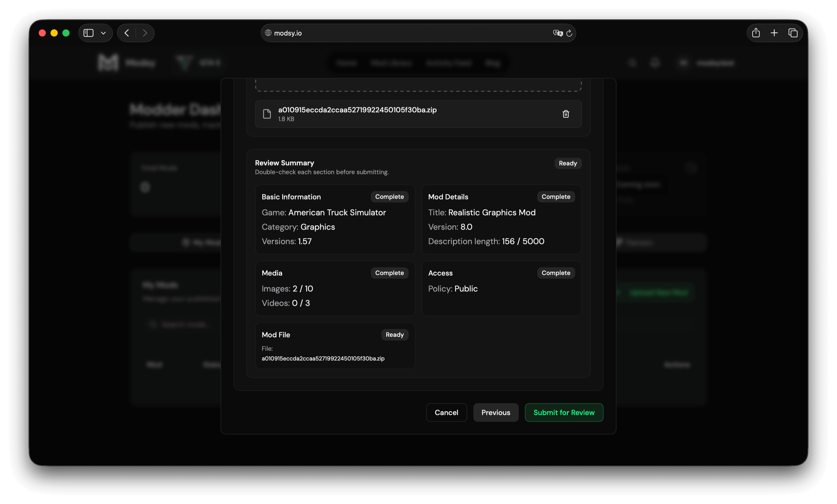
Task: Click the Share icon in browser toolbar
Action: point(756,33)
